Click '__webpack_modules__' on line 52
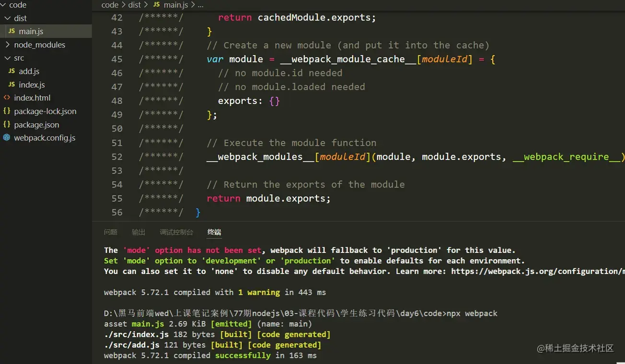The height and width of the screenshot is (364, 625). tap(260, 157)
